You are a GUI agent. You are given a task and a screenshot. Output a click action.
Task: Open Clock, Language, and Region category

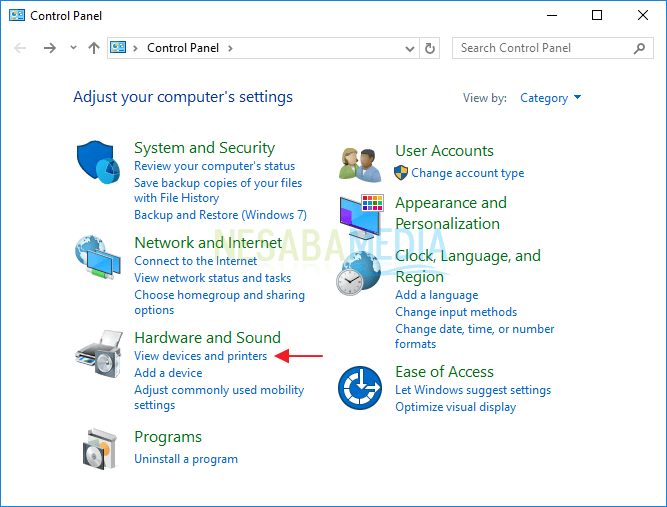point(467,266)
